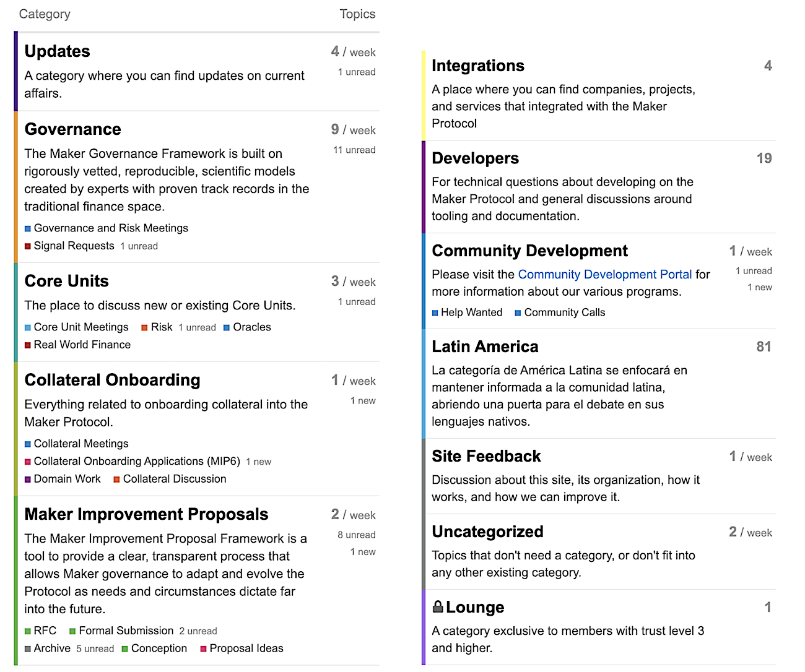The height and width of the screenshot is (672, 805).
Task: Click the green square beside RFC
Action: 28,631
